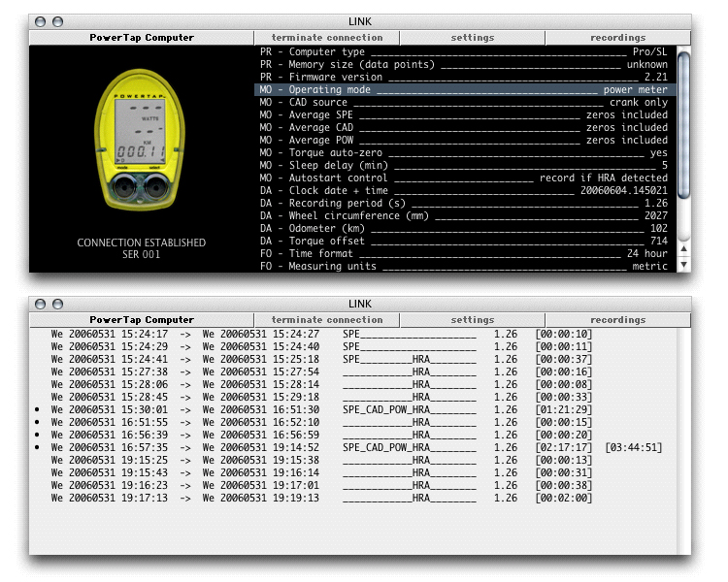Screen dimensions: 728x582
Task: Select recording starting 15:24:41
Action: coord(353,359)
